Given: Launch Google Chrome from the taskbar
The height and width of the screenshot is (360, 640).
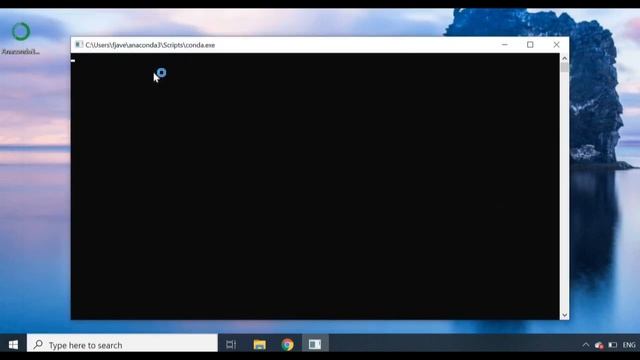Looking at the screenshot, I should point(287,345).
